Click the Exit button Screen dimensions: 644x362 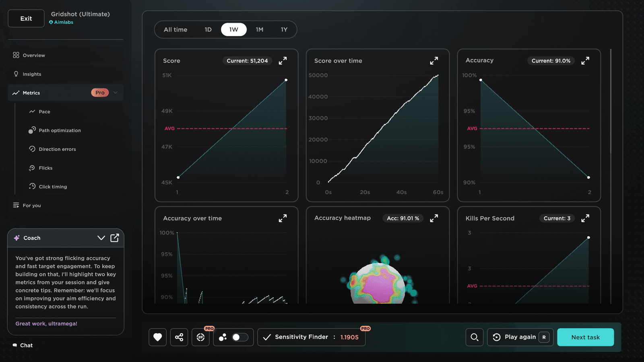click(x=26, y=19)
